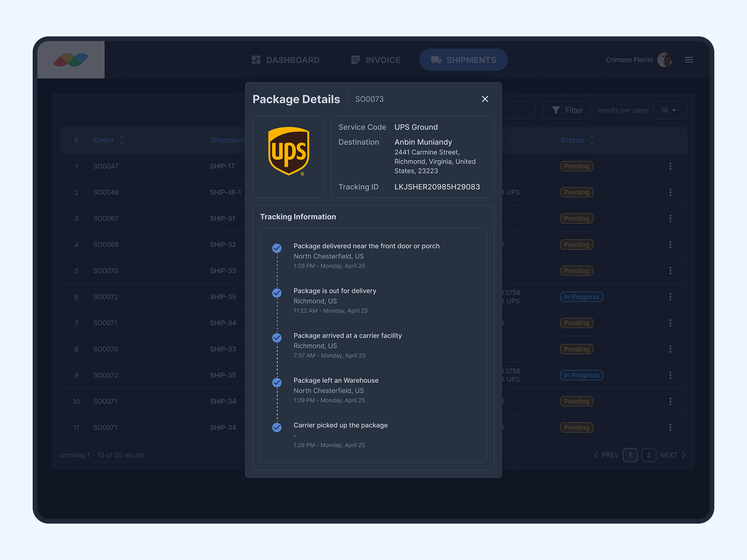This screenshot has width=747, height=560.
Task: Open row actions for row 6
Action: pyautogui.click(x=670, y=297)
